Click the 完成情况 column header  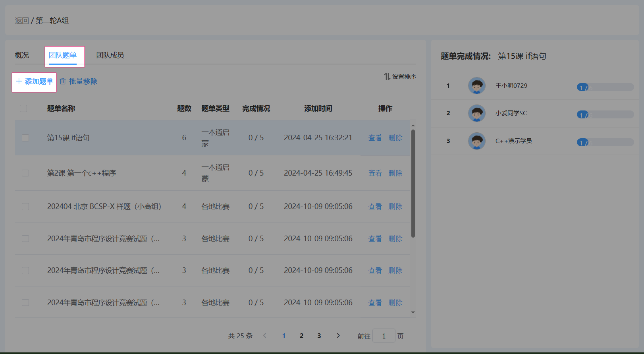coord(256,108)
